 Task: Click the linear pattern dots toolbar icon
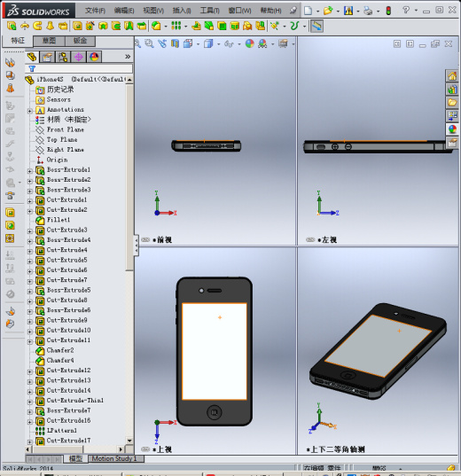pyautogui.click(x=176, y=26)
